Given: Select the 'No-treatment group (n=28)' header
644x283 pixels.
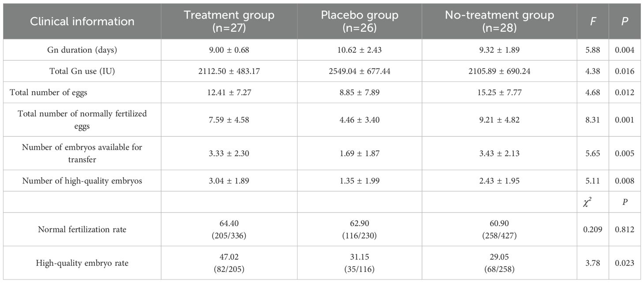Looking at the screenshot, I should (x=499, y=21).
